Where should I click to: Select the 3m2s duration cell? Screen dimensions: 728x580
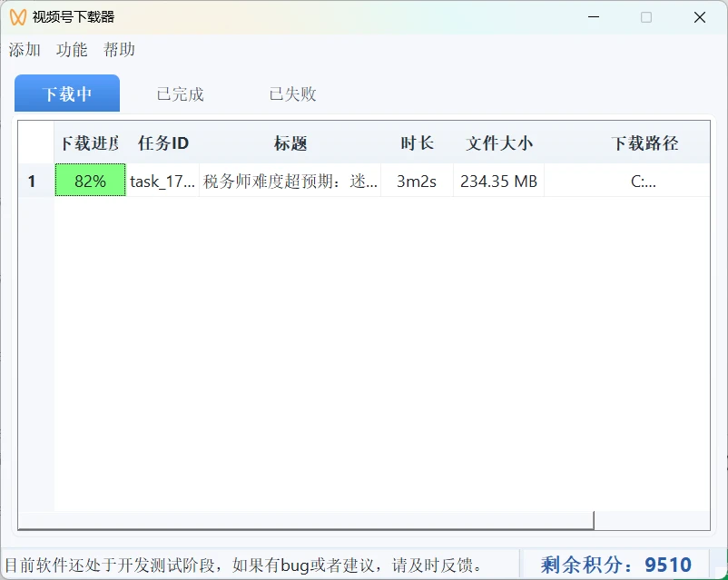coord(417,181)
